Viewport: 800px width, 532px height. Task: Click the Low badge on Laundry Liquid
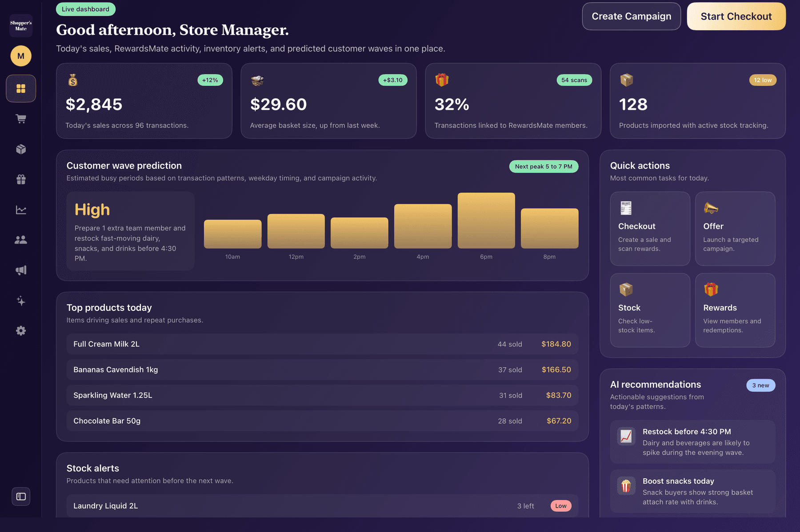pos(561,506)
